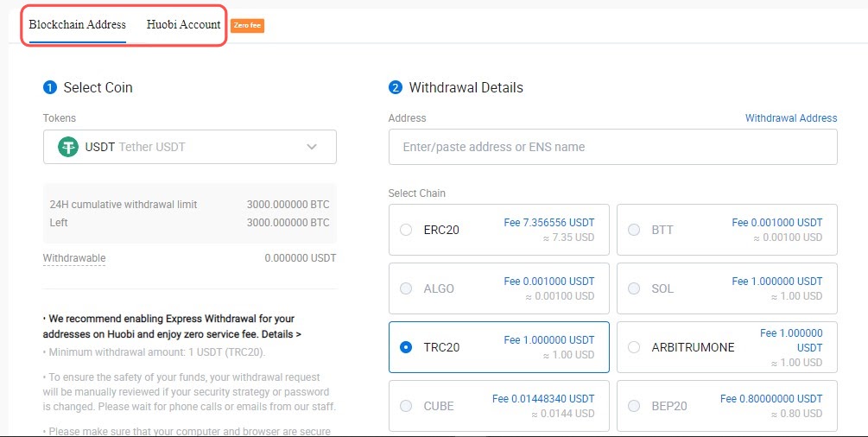The width and height of the screenshot is (868, 437).
Task: Select the TRC20 chain radio button
Action: click(x=406, y=347)
